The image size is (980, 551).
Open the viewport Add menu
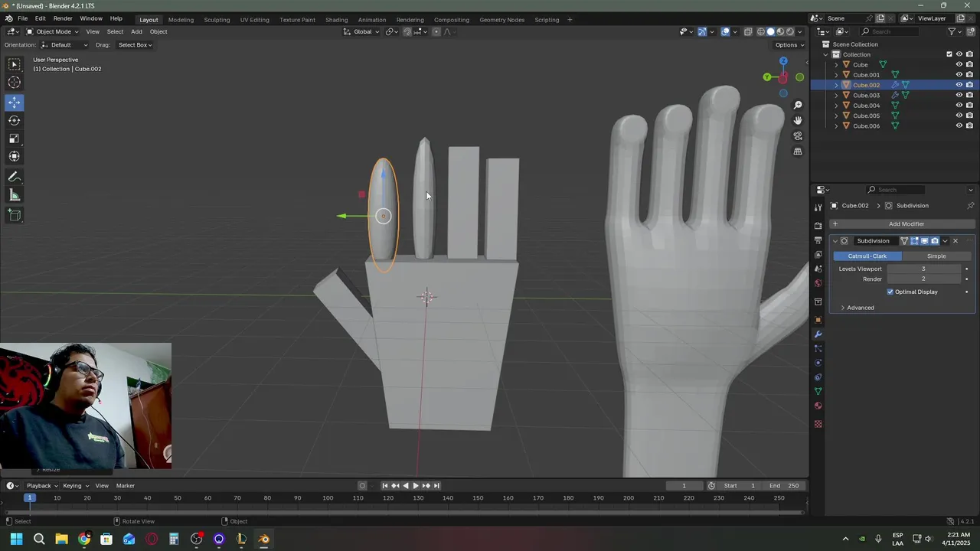pyautogui.click(x=136, y=31)
